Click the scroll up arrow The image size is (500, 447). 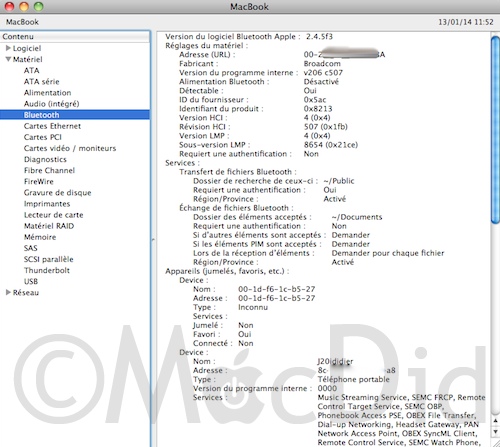point(495,422)
